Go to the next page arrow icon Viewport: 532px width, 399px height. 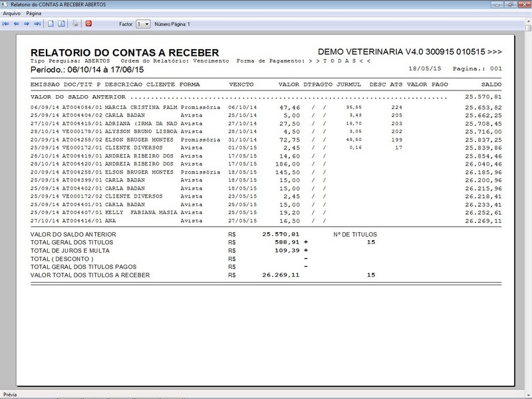[27, 24]
